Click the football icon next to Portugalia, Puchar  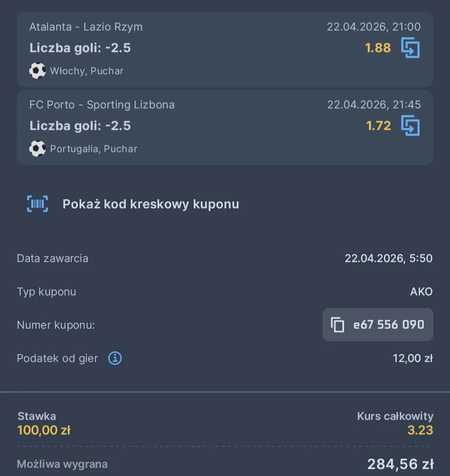pyautogui.click(x=37, y=148)
